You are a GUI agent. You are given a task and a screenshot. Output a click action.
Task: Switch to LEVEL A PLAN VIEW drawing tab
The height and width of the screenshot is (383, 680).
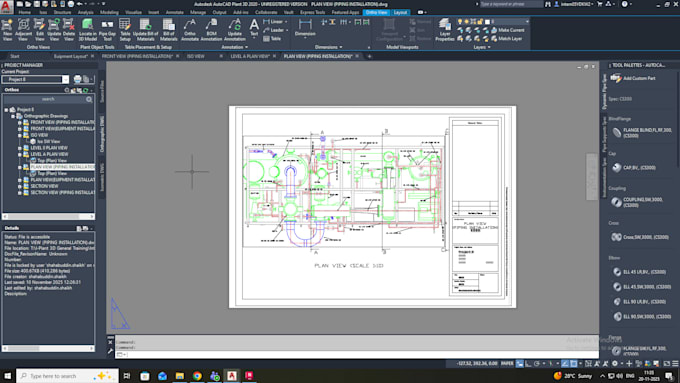pyautogui.click(x=250, y=56)
